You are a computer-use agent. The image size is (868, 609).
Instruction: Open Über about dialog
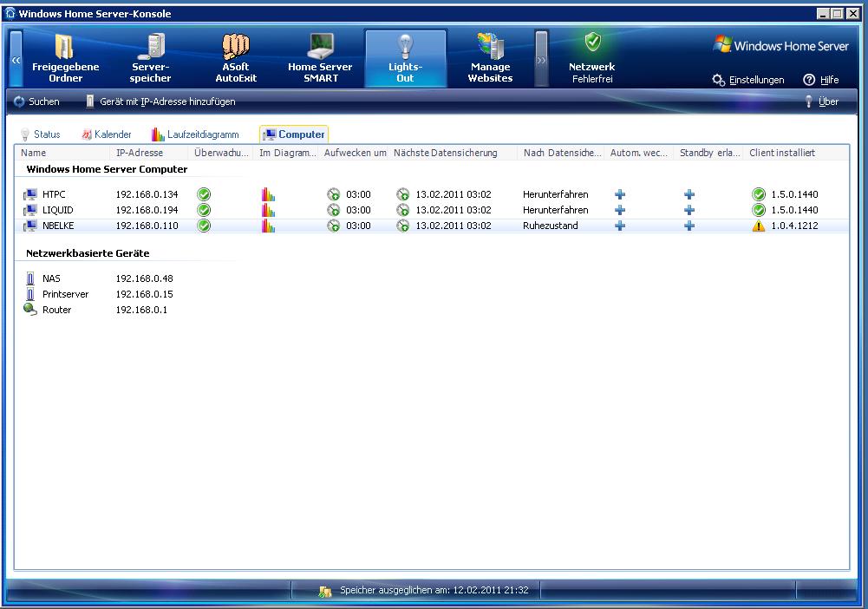822,101
